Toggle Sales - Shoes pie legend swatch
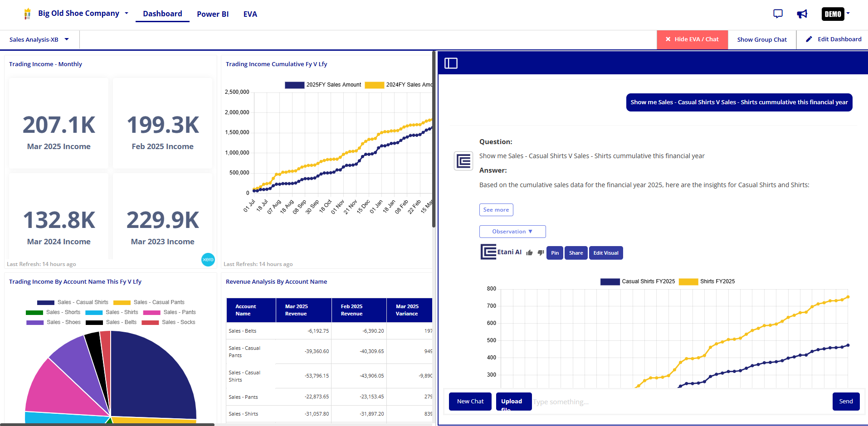868x426 pixels. (35, 322)
